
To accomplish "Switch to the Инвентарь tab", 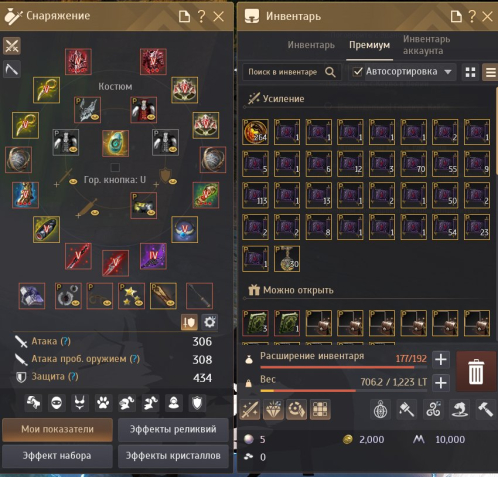I will [311, 45].
